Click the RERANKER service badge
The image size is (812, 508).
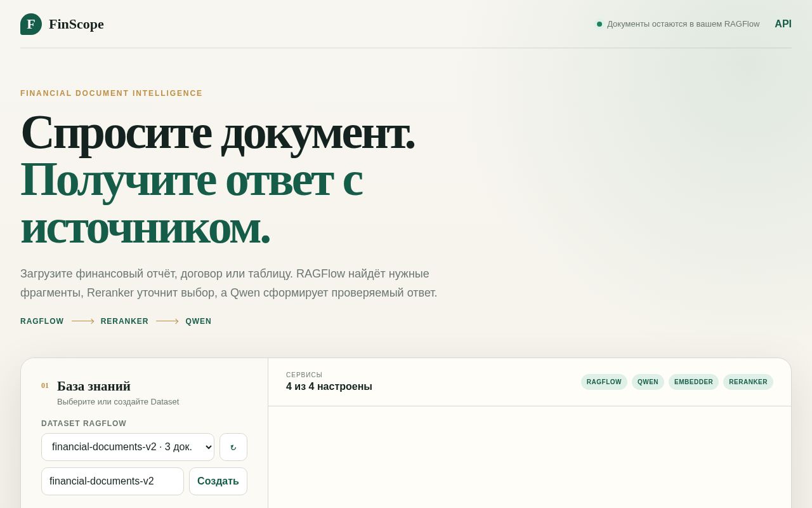click(x=748, y=382)
